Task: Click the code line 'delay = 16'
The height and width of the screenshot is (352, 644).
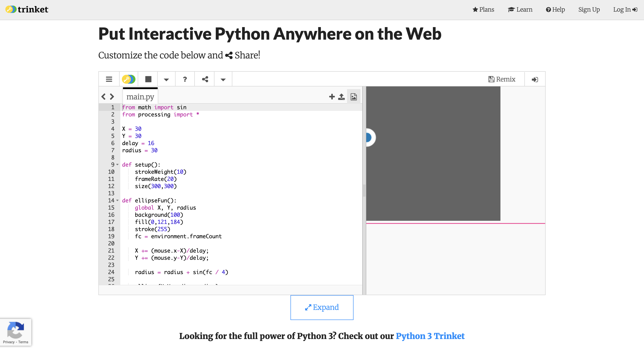Action: pyautogui.click(x=138, y=143)
